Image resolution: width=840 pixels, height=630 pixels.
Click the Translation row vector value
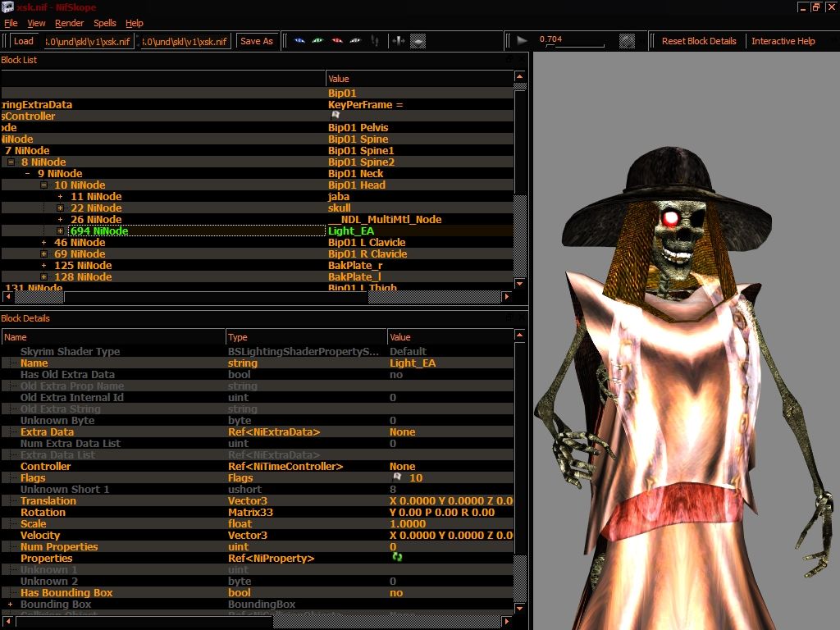(x=451, y=500)
